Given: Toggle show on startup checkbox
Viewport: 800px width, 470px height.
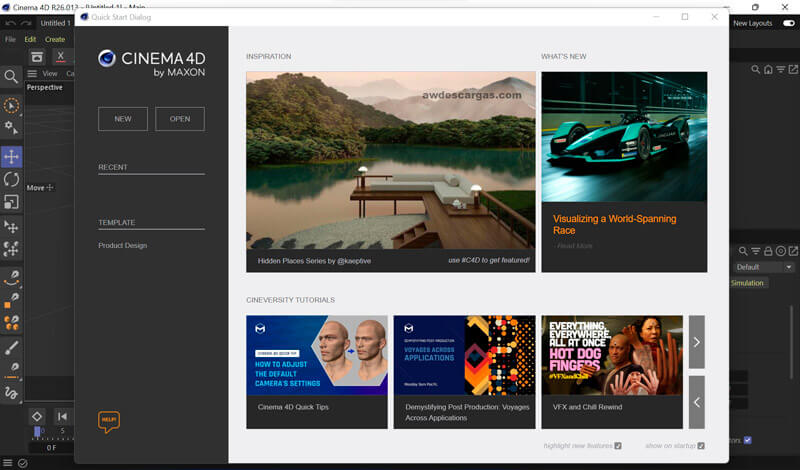Looking at the screenshot, I should coord(701,446).
